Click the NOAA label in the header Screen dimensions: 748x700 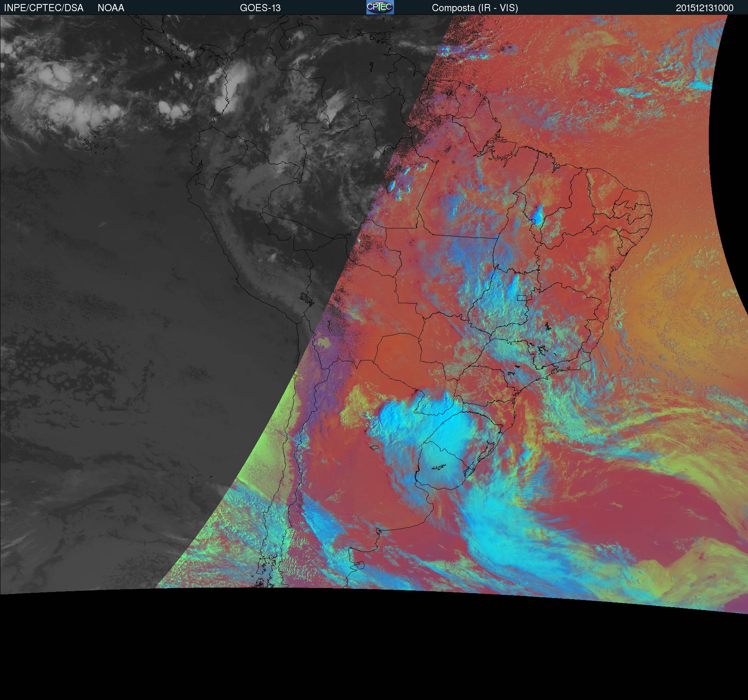[111, 8]
